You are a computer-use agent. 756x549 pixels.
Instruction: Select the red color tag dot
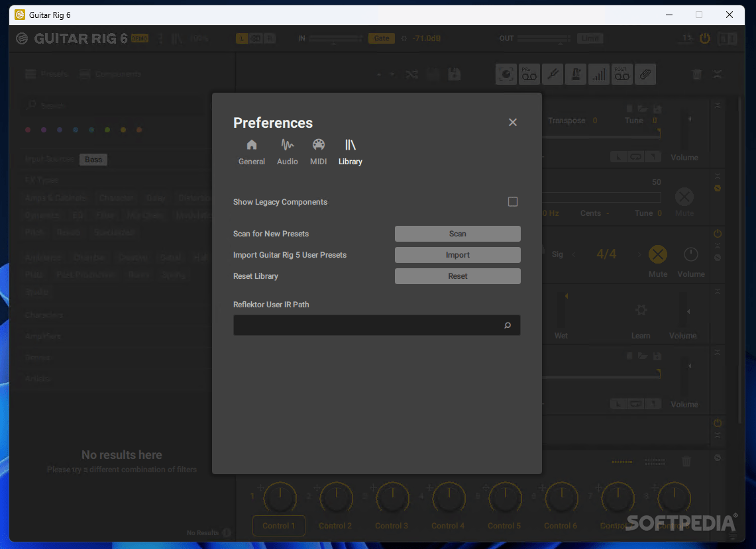pyautogui.click(x=28, y=130)
